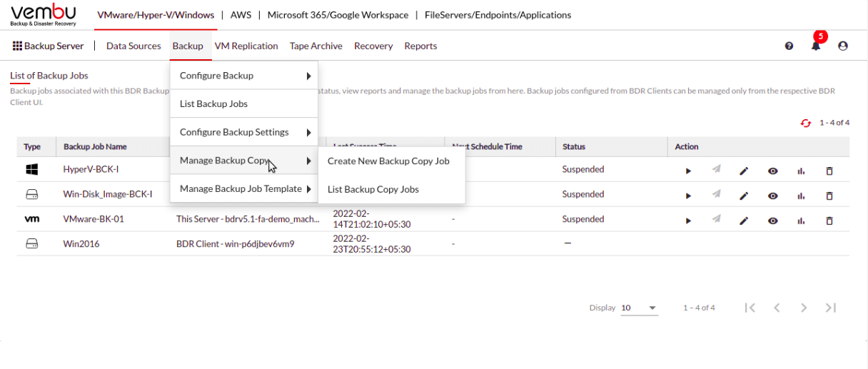The height and width of the screenshot is (369, 868).
Task: Edit the VMware-BK-01 job with the pencil icon
Action: pyautogui.click(x=744, y=221)
